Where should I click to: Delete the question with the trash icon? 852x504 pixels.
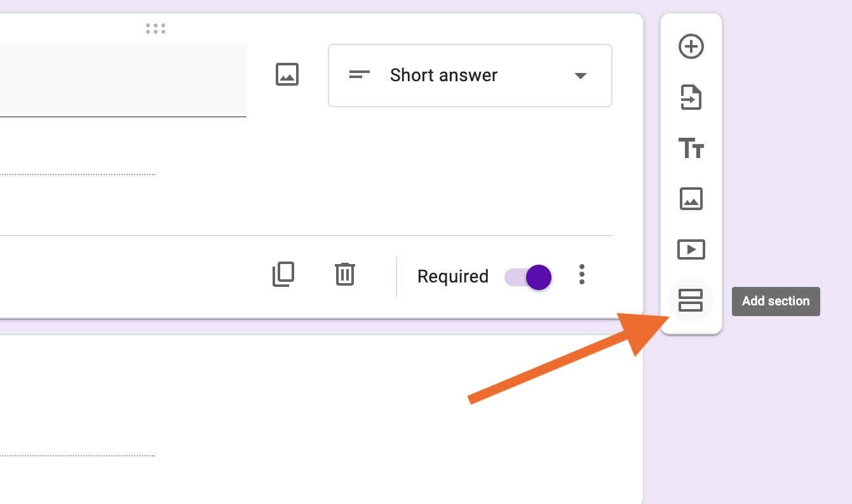click(x=345, y=274)
